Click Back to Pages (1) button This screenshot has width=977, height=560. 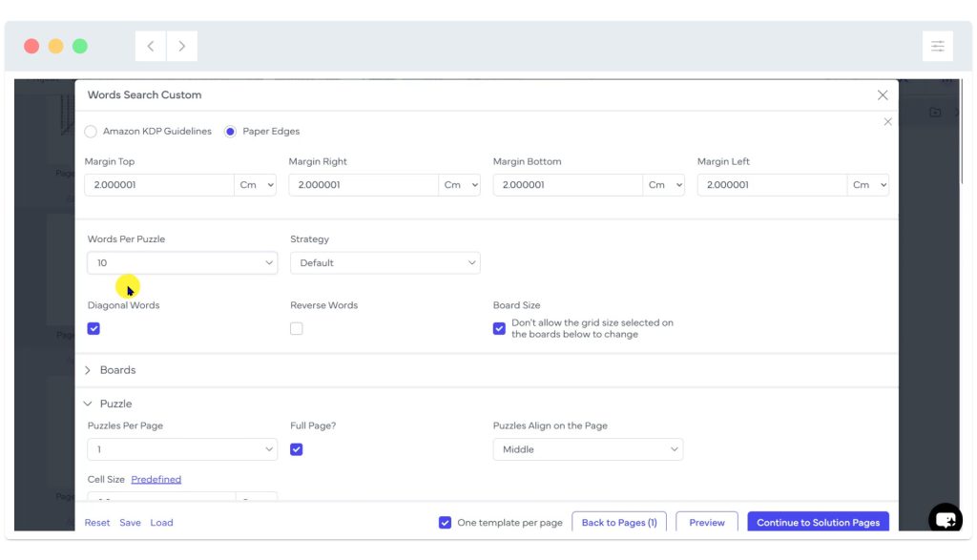[619, 522]
